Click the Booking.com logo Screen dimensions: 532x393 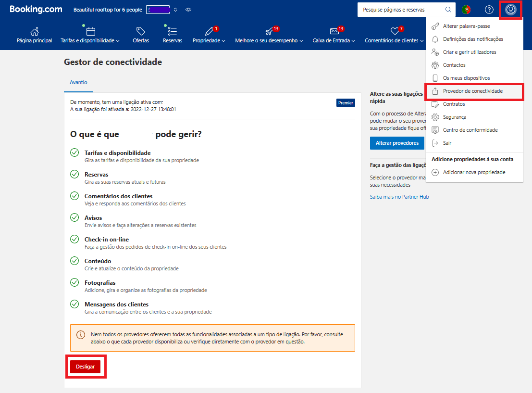coord(36,9)
